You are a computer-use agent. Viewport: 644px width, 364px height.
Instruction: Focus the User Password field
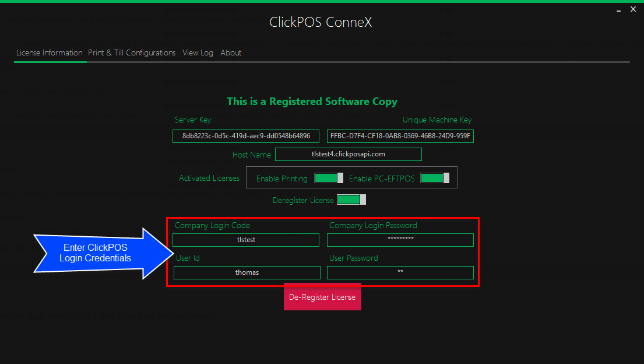click(x=400, y=272)
